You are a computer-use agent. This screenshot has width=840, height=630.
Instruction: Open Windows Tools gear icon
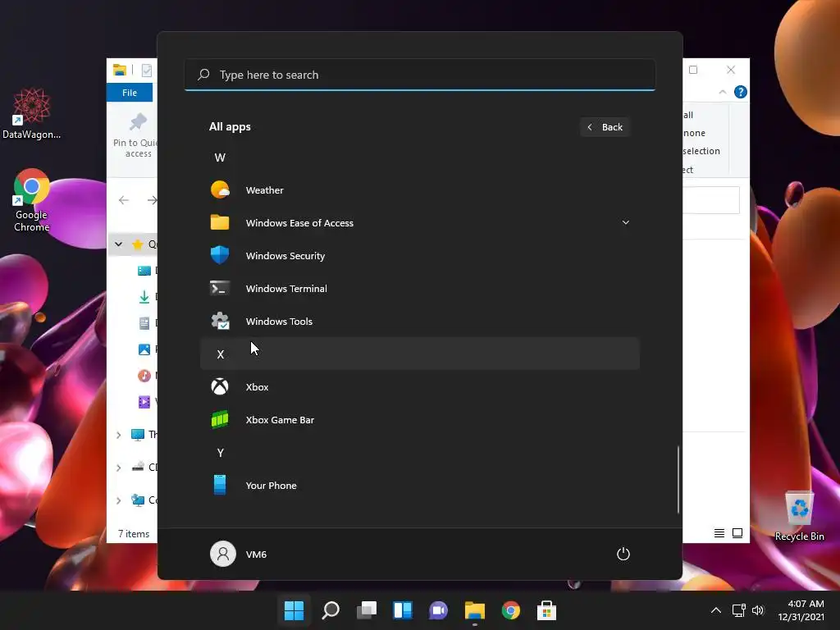(x=220, y=321)
